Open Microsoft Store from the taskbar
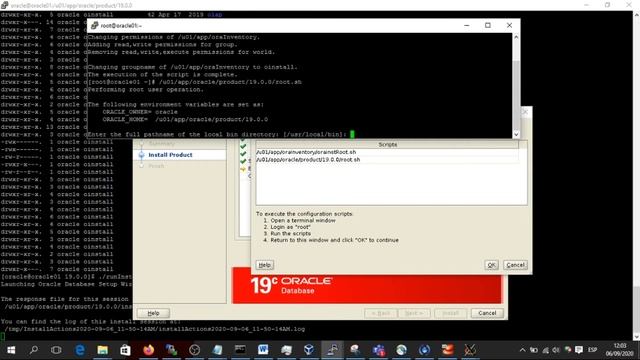Viewport: 640px width, 360px height. click(x=125, y=350)
